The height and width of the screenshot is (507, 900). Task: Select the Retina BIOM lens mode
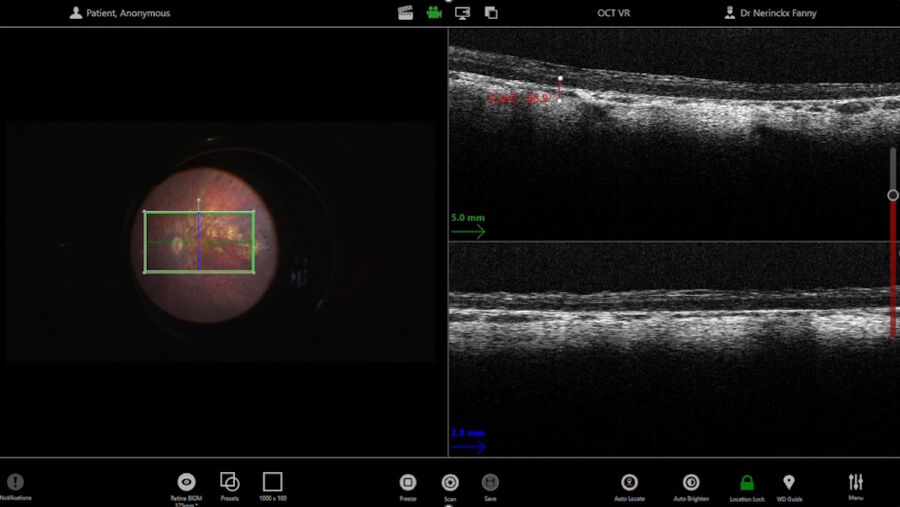click(x=186, y=487)
